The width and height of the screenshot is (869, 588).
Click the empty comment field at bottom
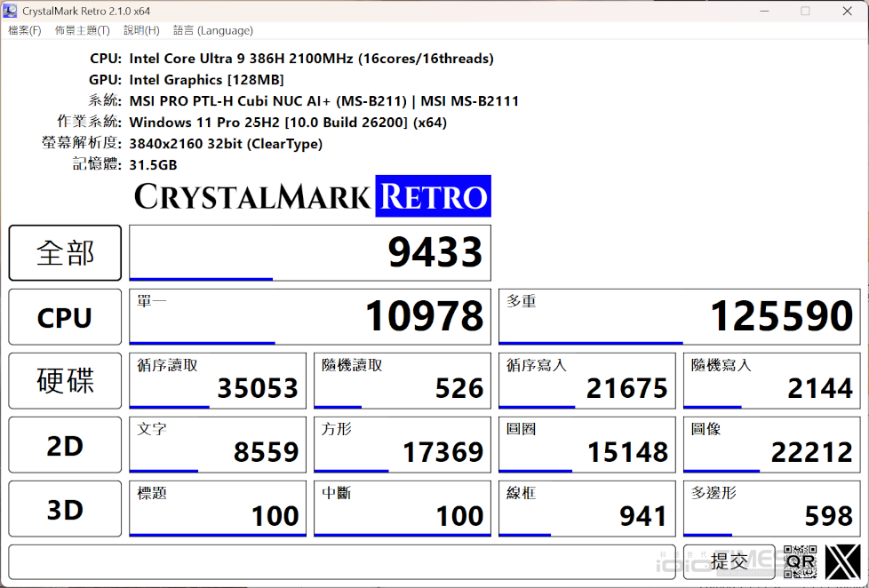pos(342,562)
